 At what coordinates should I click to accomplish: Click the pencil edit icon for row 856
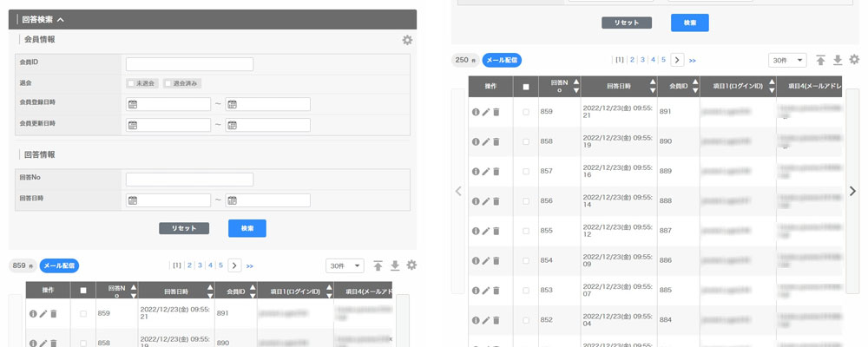tap(486, 201)
